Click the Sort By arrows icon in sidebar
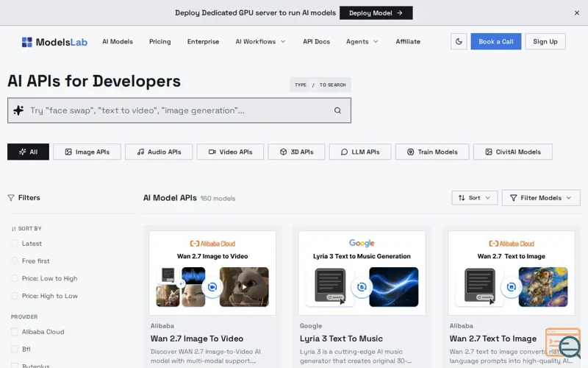Image resolution: width=588 pixels, height=368 pixels. 13,229
